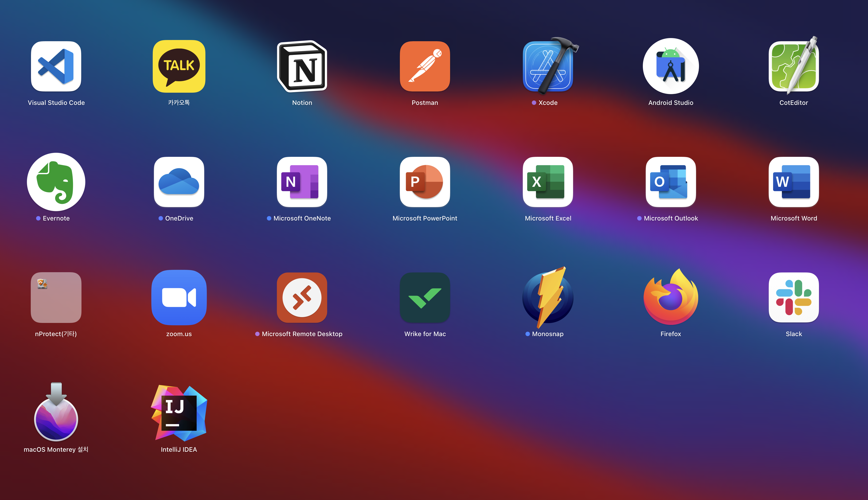Launch Microsoft Excel
This screenshot has height=500, width=868.
pos(548,182)
